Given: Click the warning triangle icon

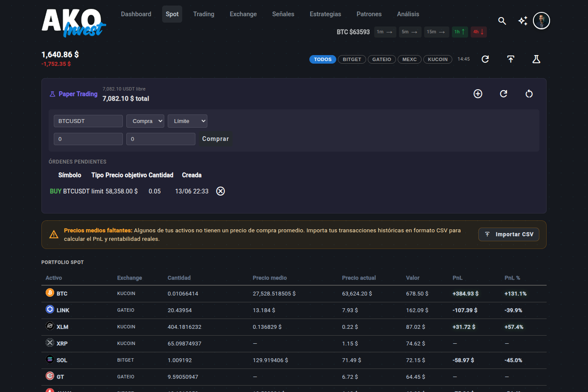Looking at the screenshot, I should tap(54, 234).
